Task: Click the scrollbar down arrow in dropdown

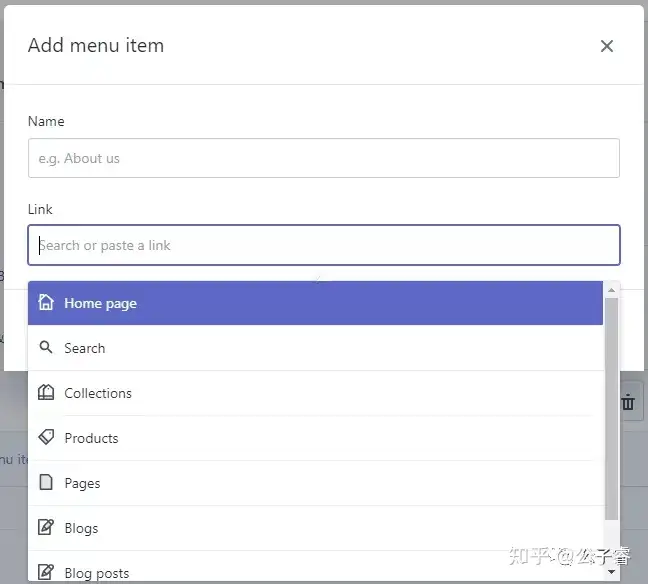Action: (612, 572)
